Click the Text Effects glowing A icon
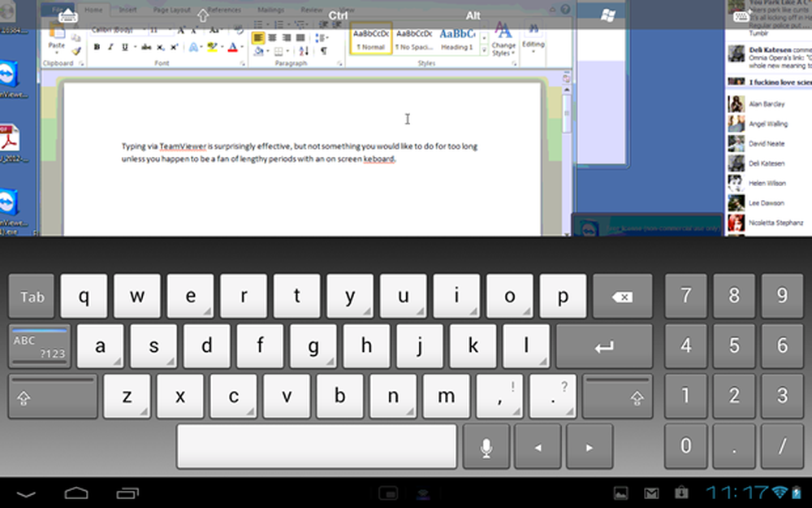The image size is (812, 508). [194, 47]
